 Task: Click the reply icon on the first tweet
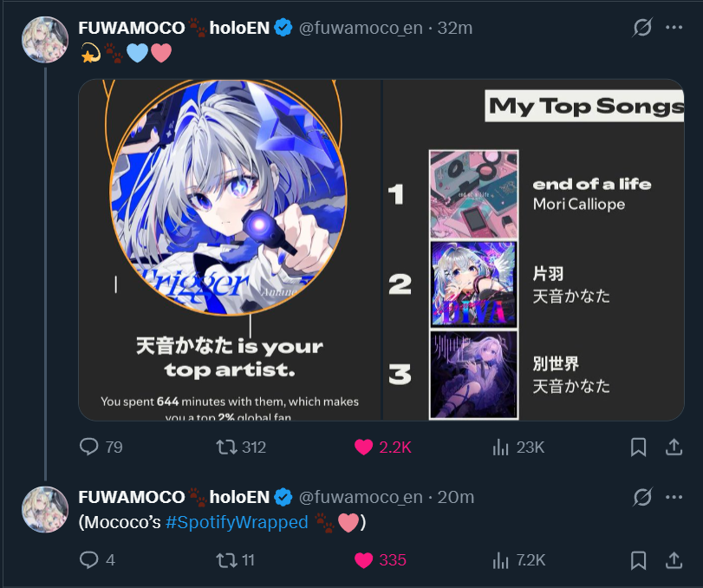coord(88,448)
